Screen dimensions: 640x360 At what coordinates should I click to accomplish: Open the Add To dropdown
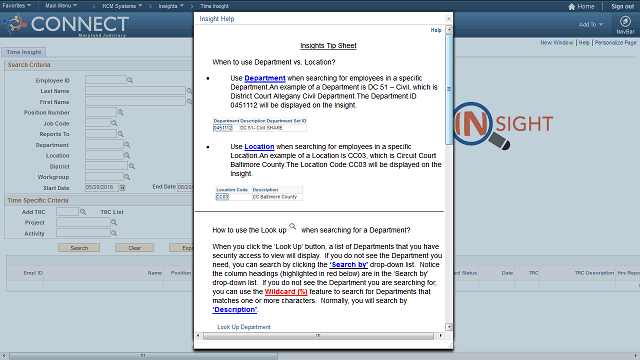point(591,24)
